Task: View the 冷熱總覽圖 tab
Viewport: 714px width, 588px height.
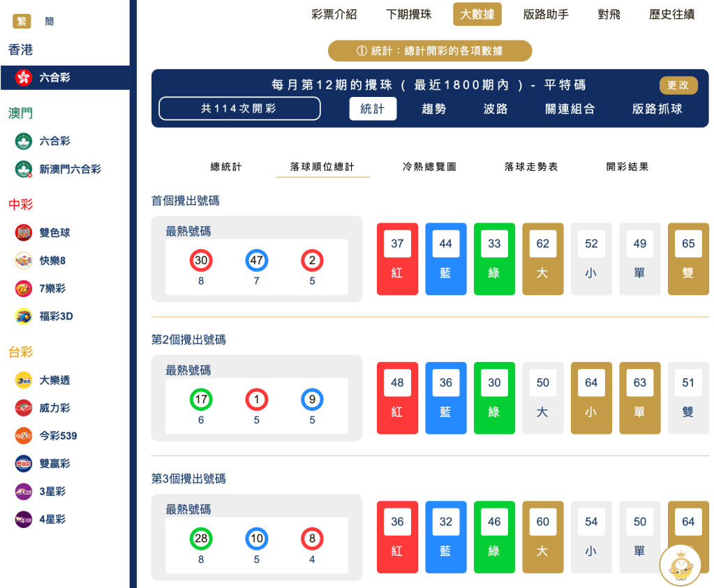Action: [429, 167]
